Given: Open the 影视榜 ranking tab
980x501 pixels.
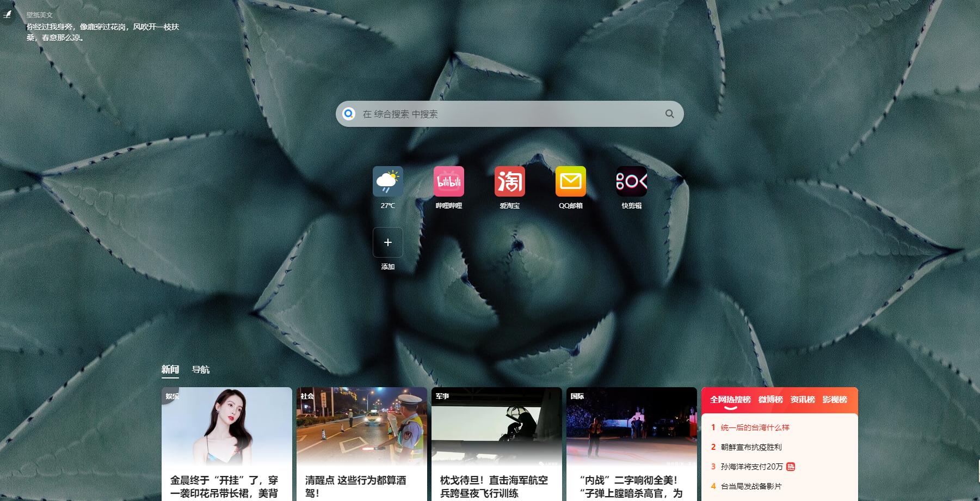Looking at the screenshot, I should pyautogui.click(x=835, y=400).
